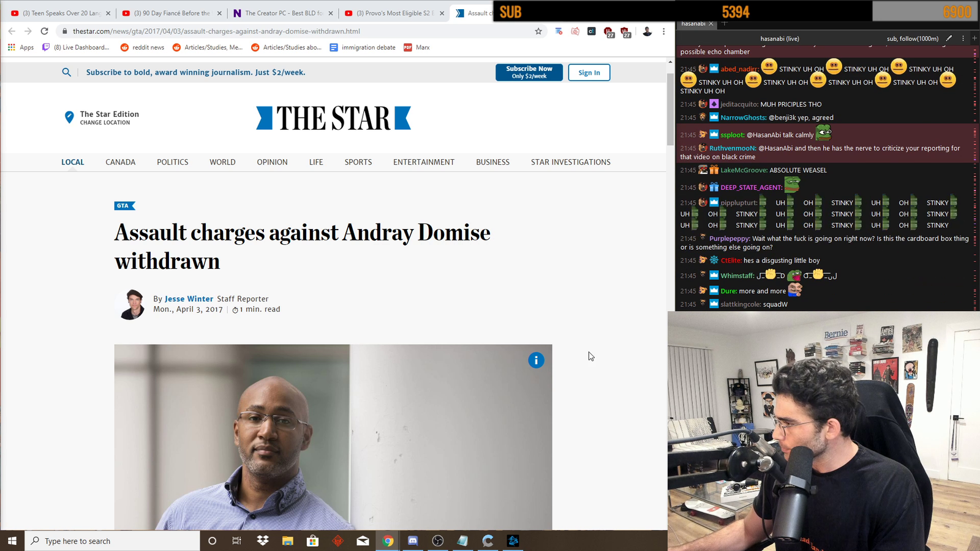Open the Politics section
This screenshot has height=551, width=980.
173,162
